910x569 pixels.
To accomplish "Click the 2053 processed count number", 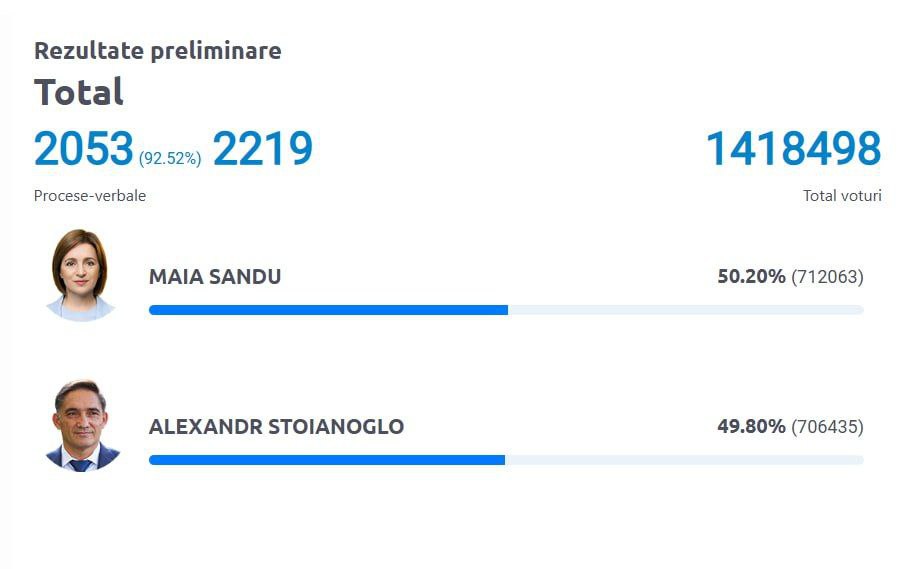I will (x=84, y=150).
